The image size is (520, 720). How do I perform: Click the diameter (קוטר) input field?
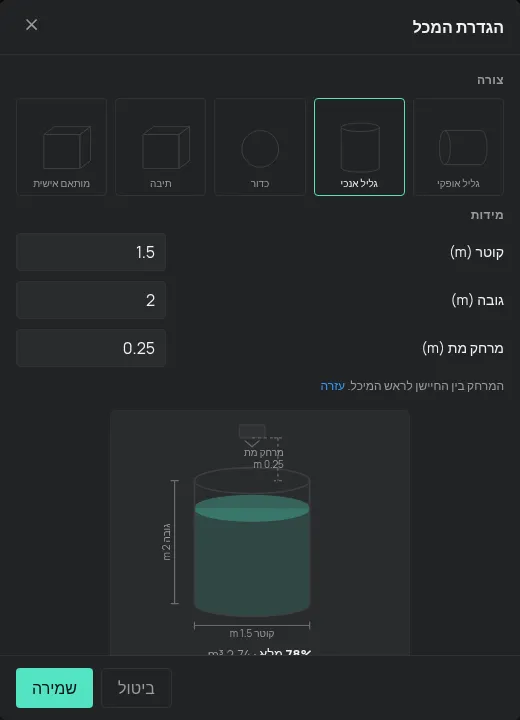coord(91,252)
